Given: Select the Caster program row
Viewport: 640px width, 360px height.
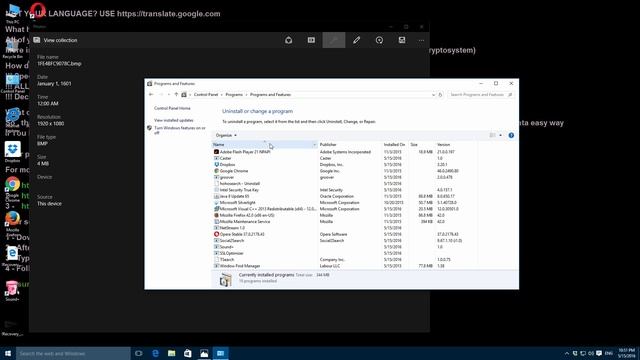Looking at the screenshot, I should (345, 158).
